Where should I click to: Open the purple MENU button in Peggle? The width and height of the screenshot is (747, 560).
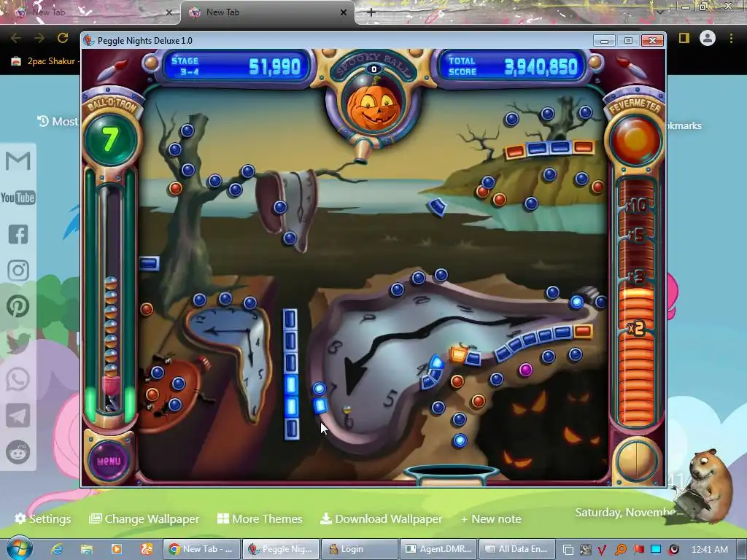(109, 461)
